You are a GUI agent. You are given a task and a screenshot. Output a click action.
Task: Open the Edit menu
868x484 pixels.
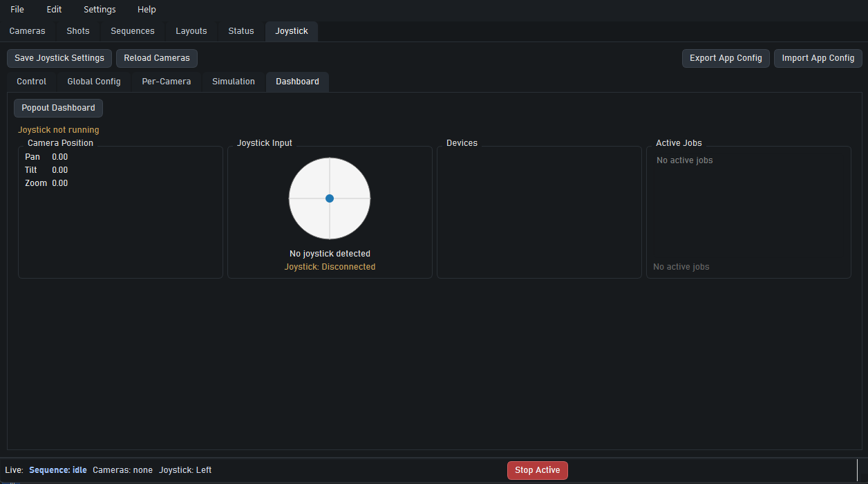click(x=53, y=9)
